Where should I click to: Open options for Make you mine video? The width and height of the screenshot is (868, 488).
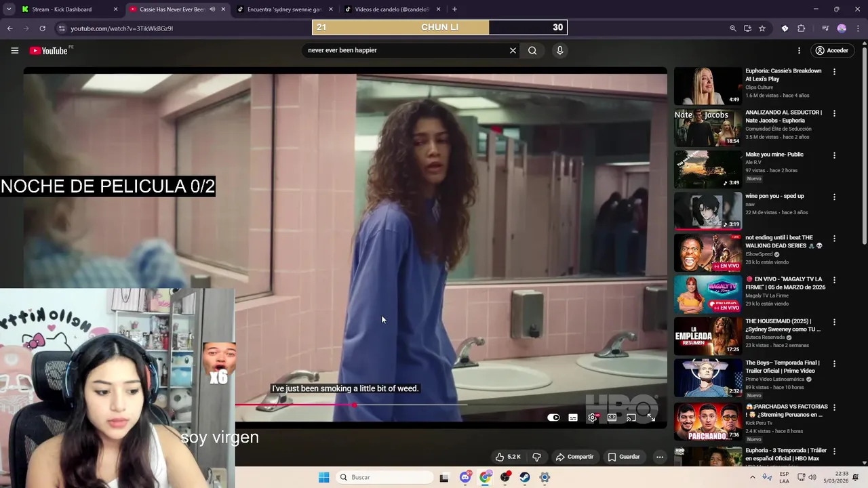pos(834,155)
